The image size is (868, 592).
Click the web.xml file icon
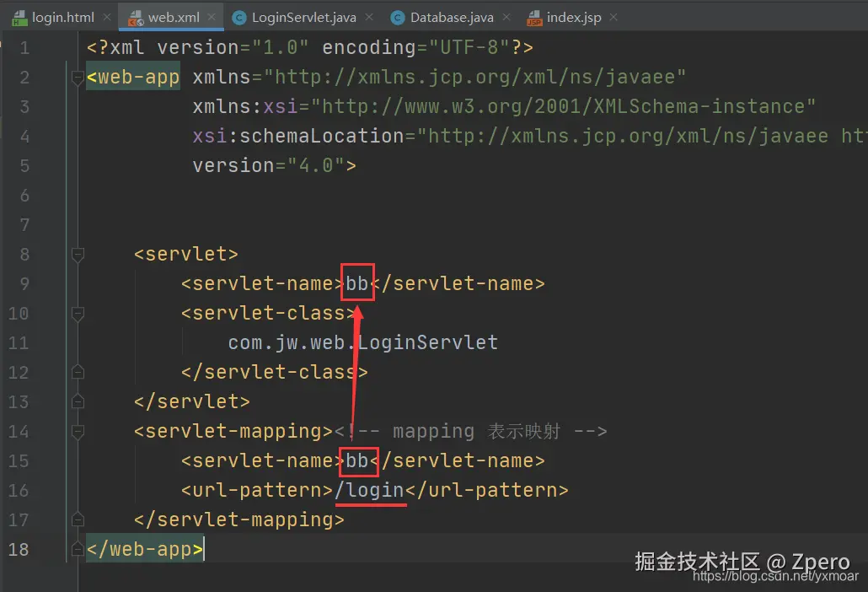[x=136, y=18]
